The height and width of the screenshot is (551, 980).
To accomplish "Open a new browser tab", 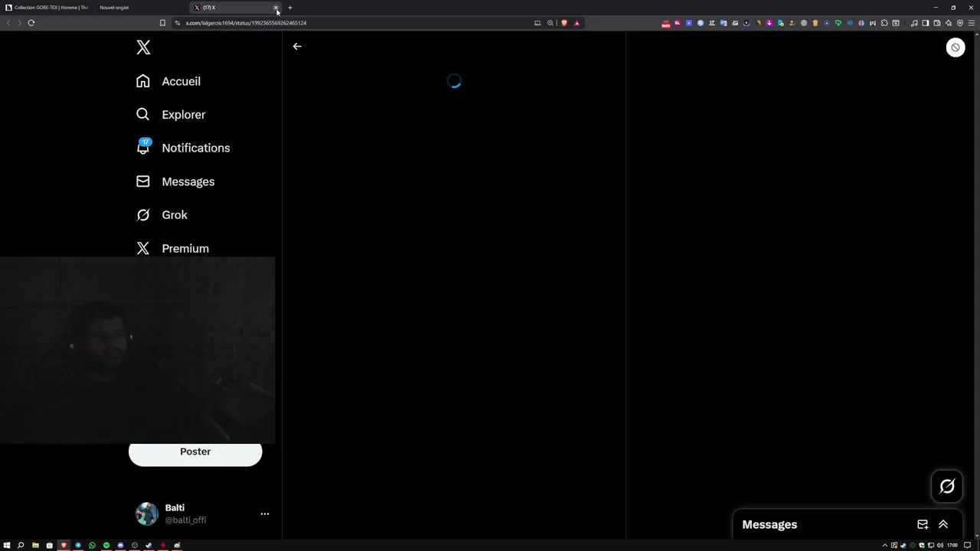I will click(x=290, y=8).
